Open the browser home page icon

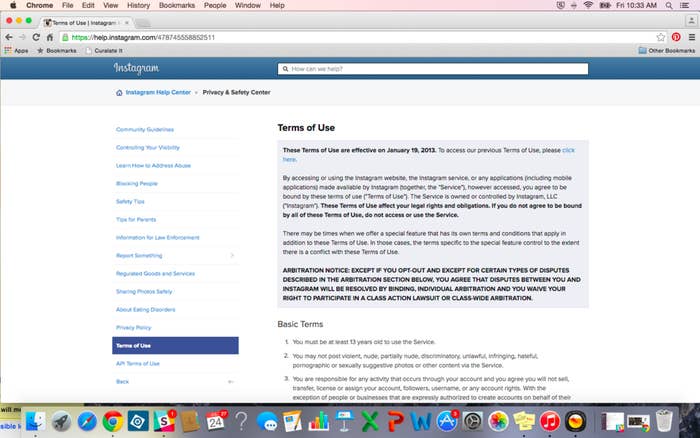tap(50, 38)
